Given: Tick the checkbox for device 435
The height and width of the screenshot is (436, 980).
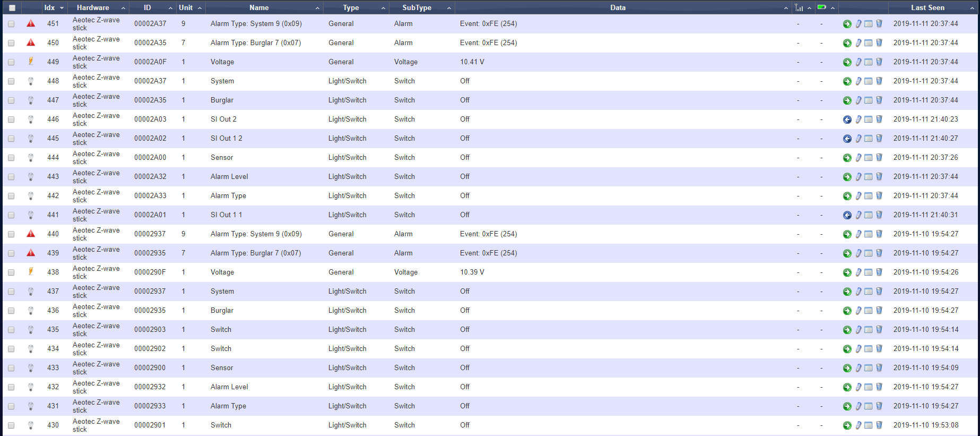Looking at the screenshot, I should pos(11,330).
